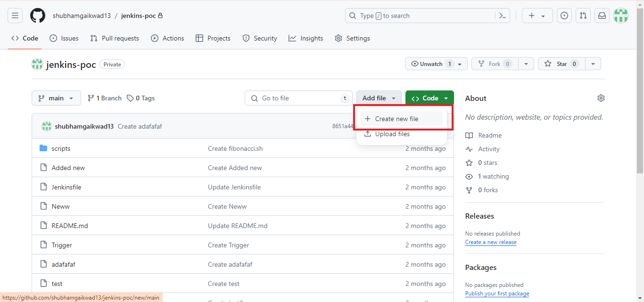Open the Activity sidebar link

[483, 149]
